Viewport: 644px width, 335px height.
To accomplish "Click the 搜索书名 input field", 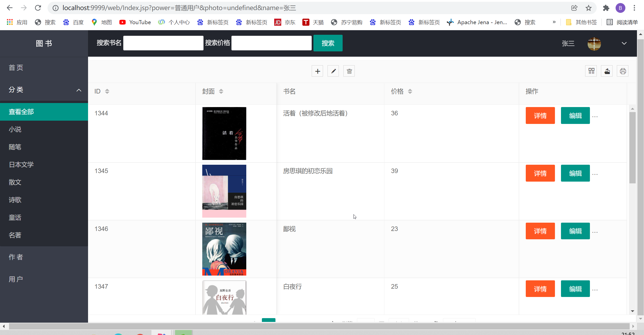I will (x=163, y=43).
